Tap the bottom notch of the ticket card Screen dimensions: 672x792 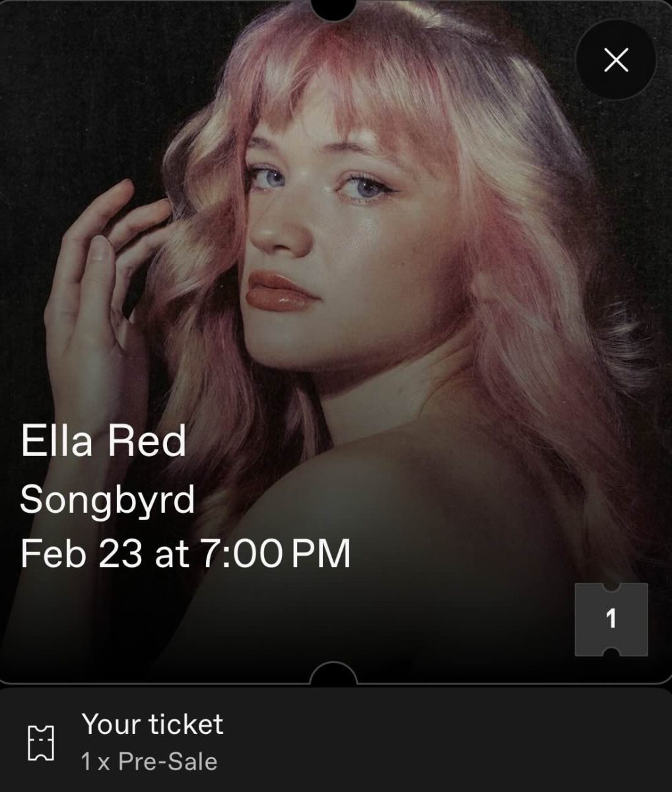[333, 675]
